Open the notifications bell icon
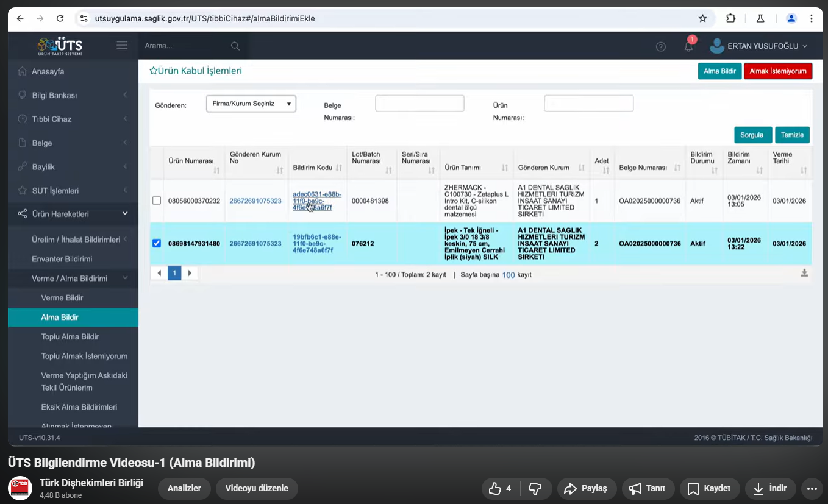828x504 pixels. tap(688, 46)
